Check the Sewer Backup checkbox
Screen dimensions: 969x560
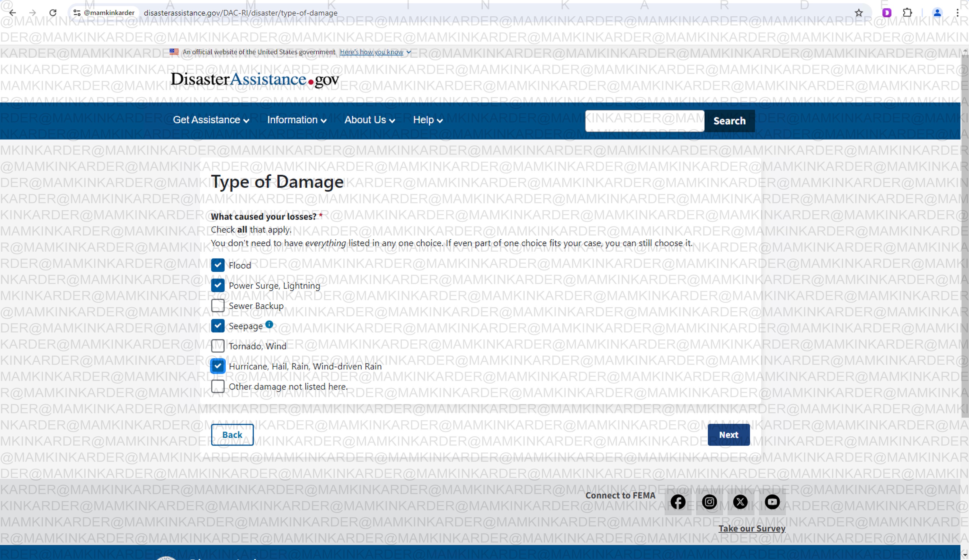coord(218,306)
